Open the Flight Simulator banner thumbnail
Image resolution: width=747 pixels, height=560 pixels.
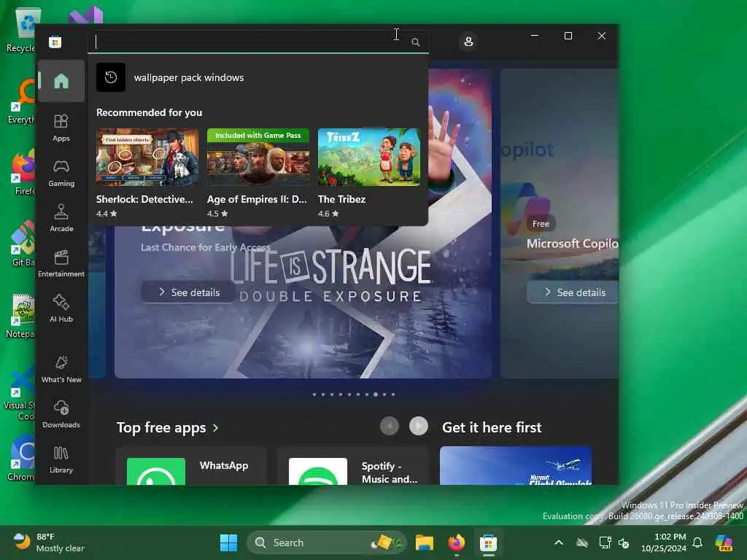516,466
